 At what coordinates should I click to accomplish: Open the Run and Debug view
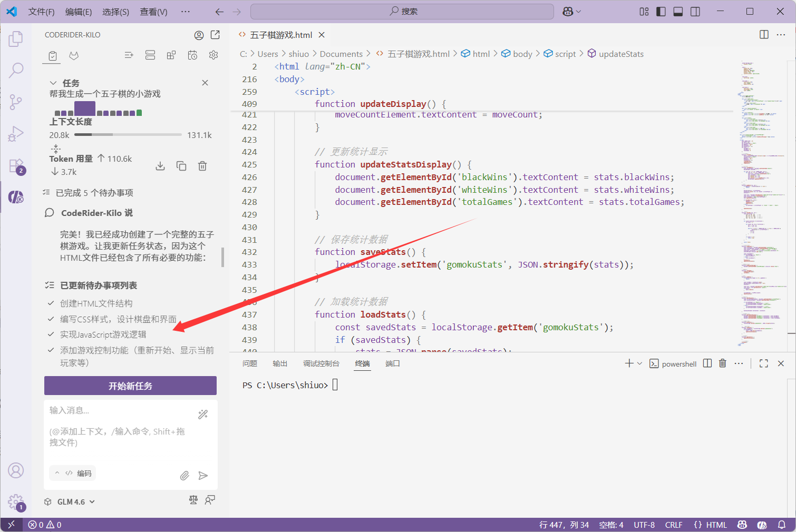(x=16, y=134)
